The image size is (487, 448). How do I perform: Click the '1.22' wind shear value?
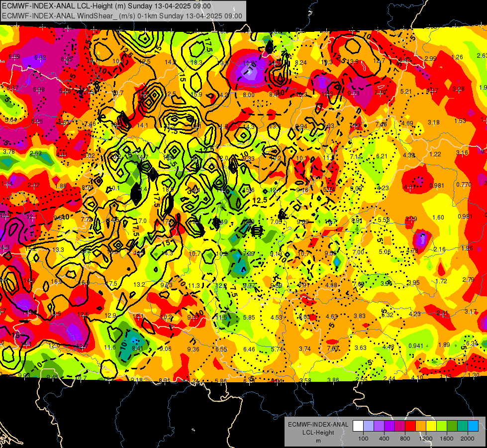pyautogui.click(x=435, y=154)
